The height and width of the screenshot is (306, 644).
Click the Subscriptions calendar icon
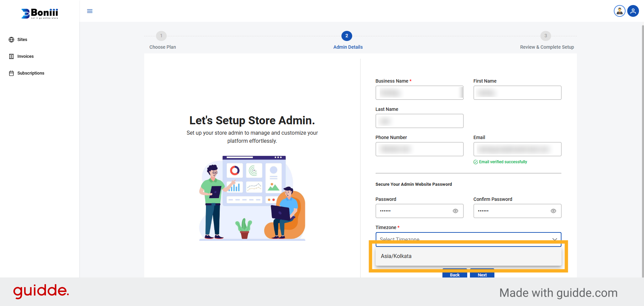(11, 73)
